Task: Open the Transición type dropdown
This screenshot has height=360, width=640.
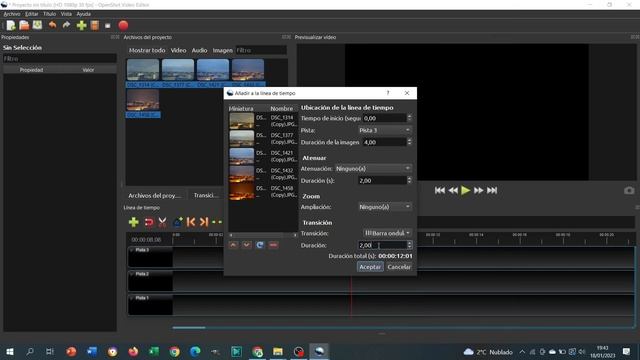Action: (387, 233)
